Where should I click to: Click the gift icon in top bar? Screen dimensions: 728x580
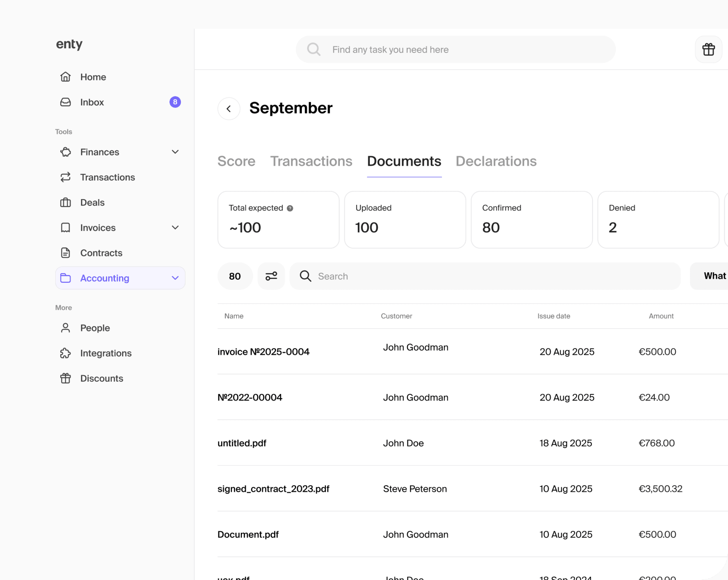coord(708,49)
